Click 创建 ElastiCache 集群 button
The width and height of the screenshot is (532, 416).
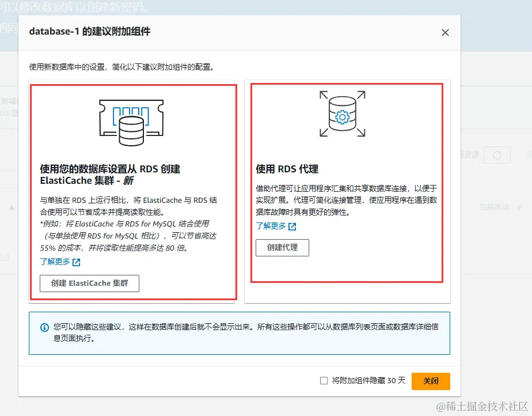pyautogui.click(x=90, y=283)
